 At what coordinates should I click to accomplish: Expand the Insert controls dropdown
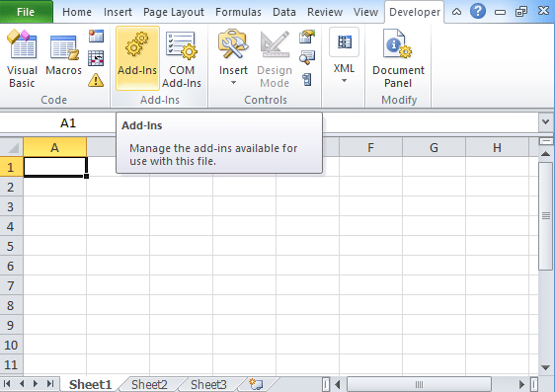(x=233, y=58)
